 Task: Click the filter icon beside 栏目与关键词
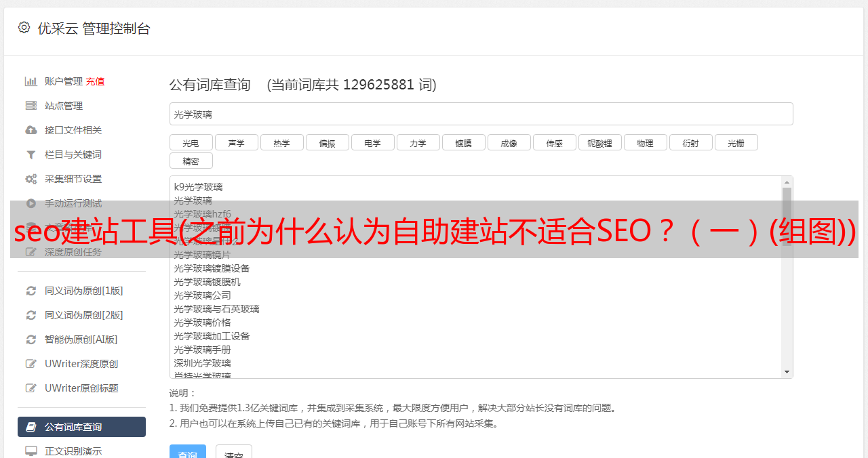click(31, 154)
